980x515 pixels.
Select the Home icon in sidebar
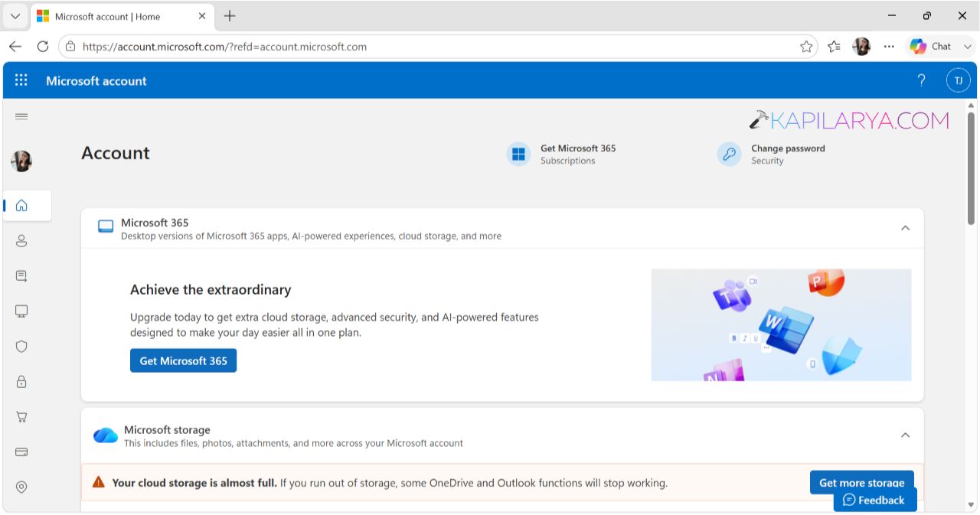[21, 205]
